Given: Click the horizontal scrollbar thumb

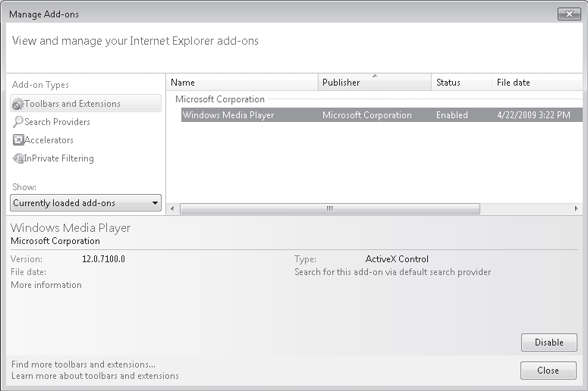Looking at the screenshot, I should click(x=329, y=208).
